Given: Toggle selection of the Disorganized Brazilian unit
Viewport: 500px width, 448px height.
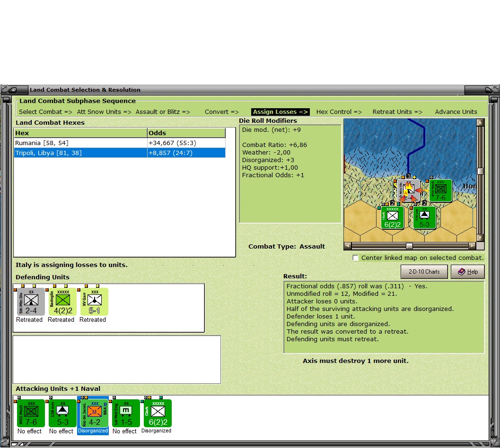Looking at the screenshot, I should 93,413.
